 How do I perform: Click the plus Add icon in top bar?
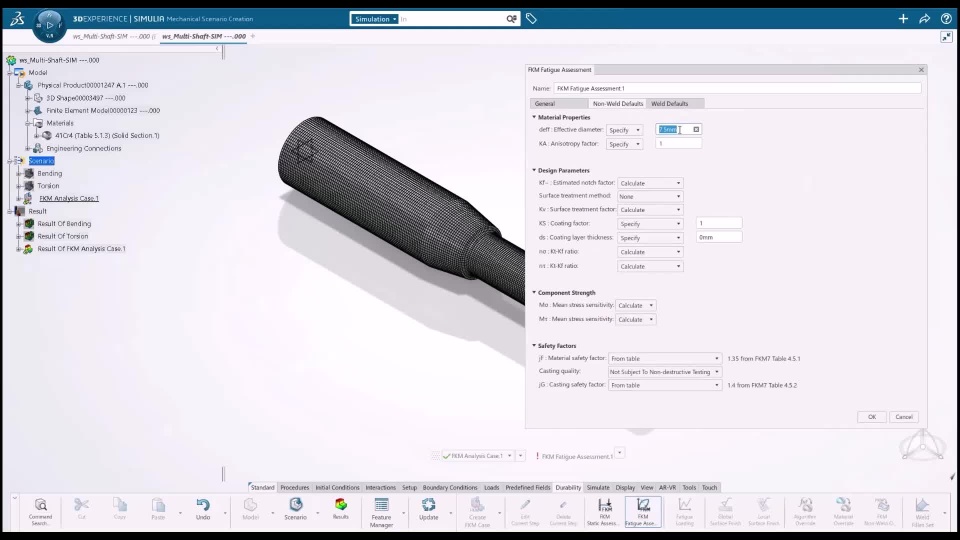[x=903, y=19]
